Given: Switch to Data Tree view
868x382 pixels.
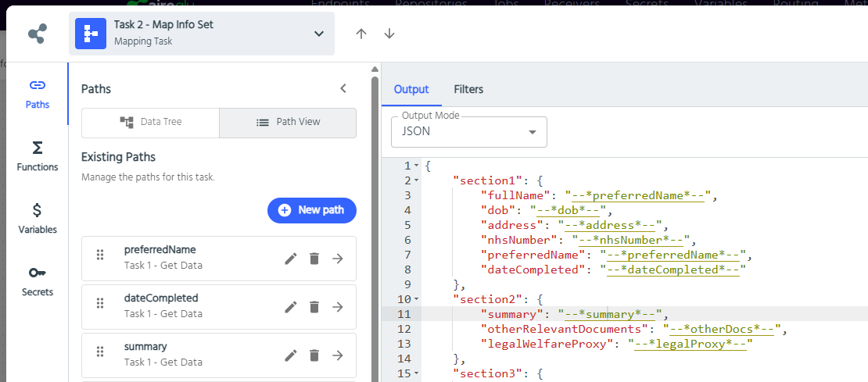Looking at the screenshot, I should point(151,123).
